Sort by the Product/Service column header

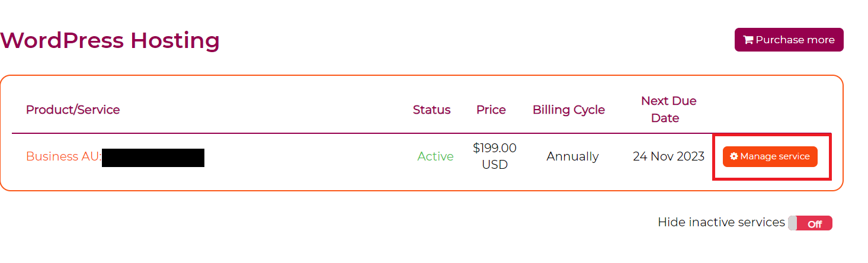pos(73,110)
